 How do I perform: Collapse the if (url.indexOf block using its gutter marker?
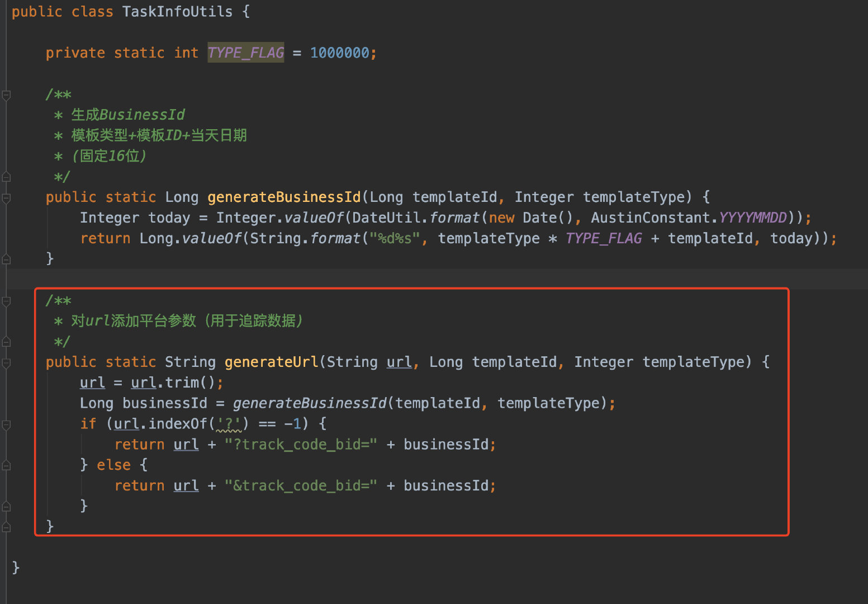pos(6,425)
